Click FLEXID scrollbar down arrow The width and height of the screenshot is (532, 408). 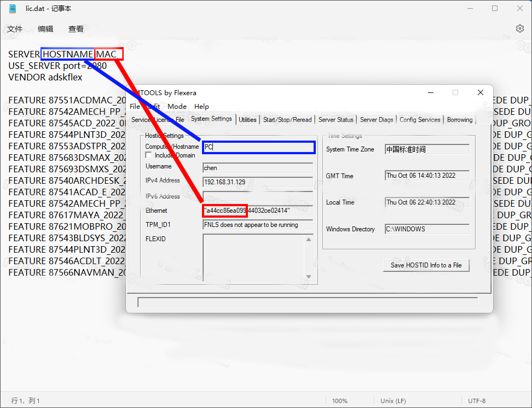tap(309, 276)
